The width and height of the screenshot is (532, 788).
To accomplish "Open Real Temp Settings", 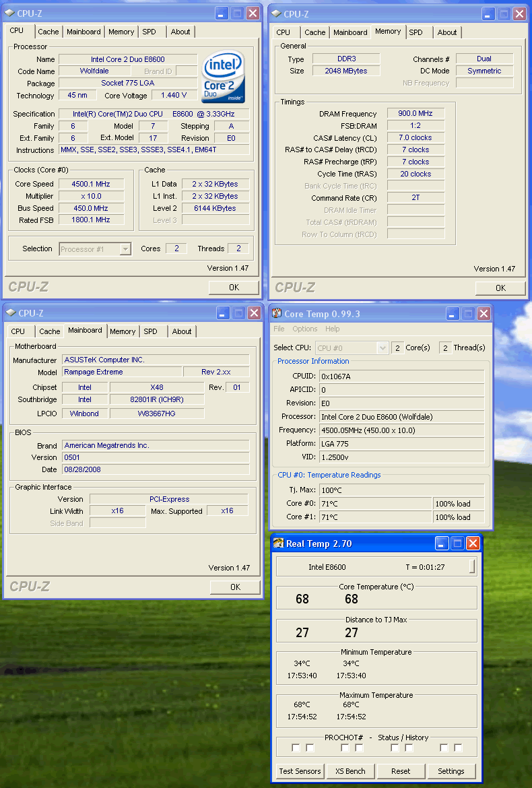I will pos(451,771).
